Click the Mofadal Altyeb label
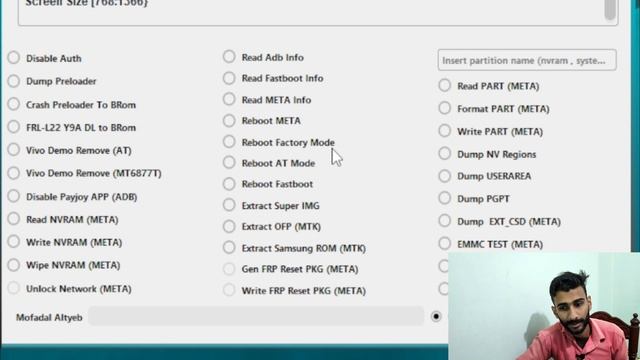This screenshot has height=360, width=640. [x=49, y=318]
